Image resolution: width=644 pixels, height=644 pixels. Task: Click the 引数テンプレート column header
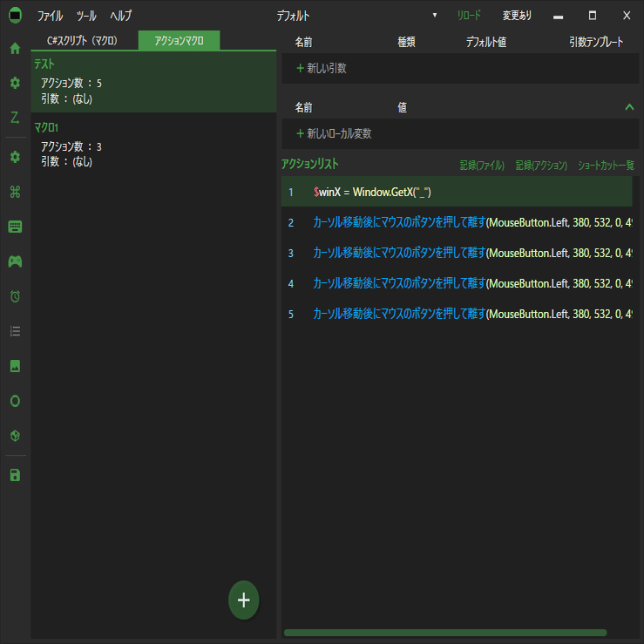point(596,42)
